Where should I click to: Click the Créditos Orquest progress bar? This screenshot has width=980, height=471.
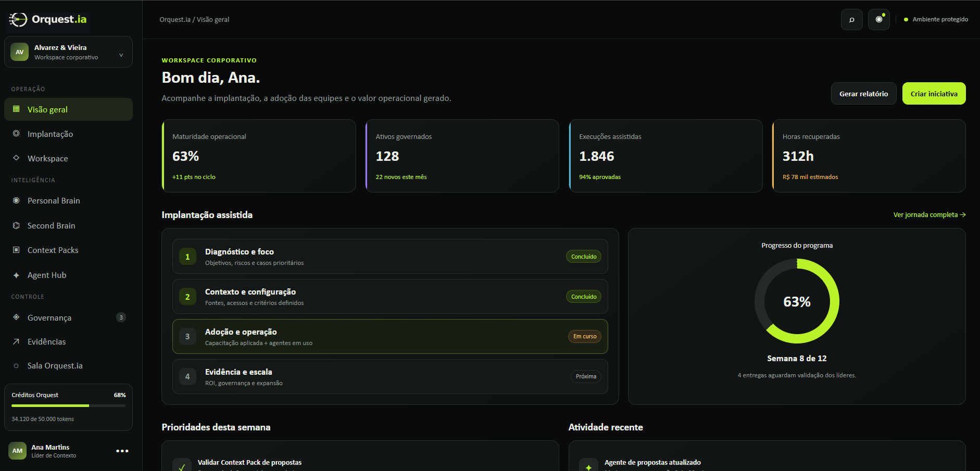pyautogui.click(x=68, y=405)
